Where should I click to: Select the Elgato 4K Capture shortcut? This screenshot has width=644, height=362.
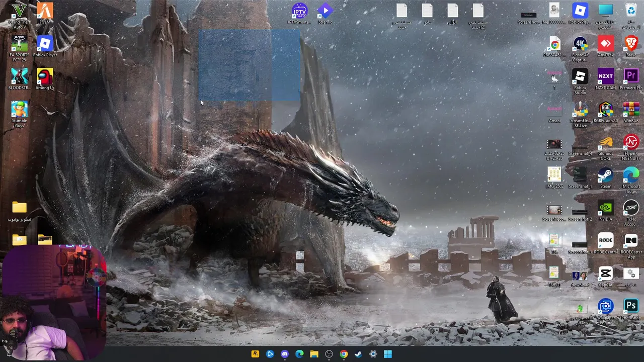[x=580, y=49]
